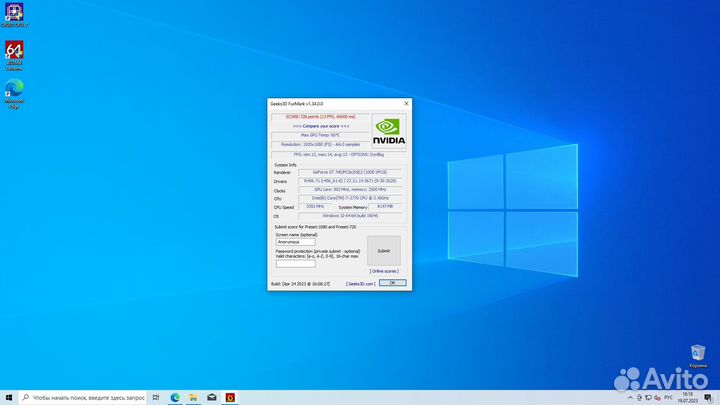Open the Geeks3D.com link
This screenshot has height=405, width=720.
(x=360, y=284)
